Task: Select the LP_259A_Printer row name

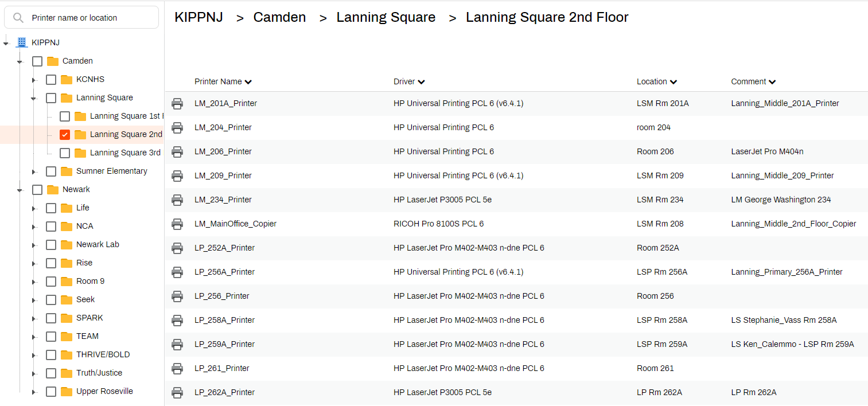Action: pos(224,345)
